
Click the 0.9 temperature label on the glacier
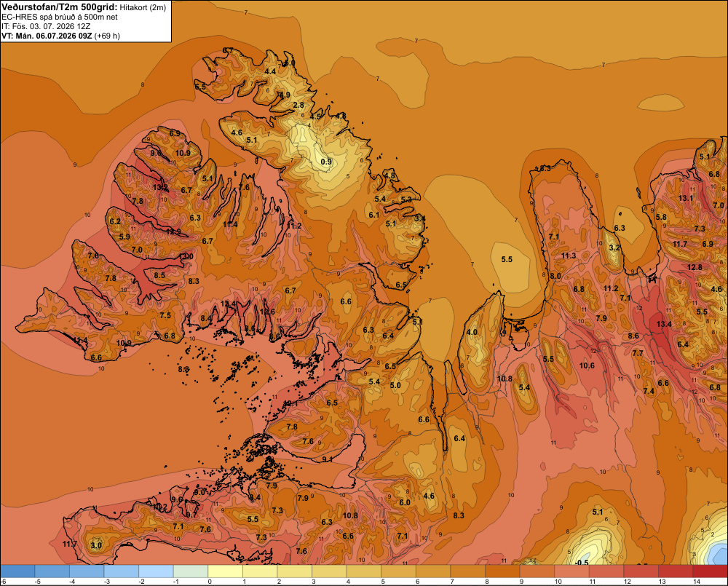(326, 162)
